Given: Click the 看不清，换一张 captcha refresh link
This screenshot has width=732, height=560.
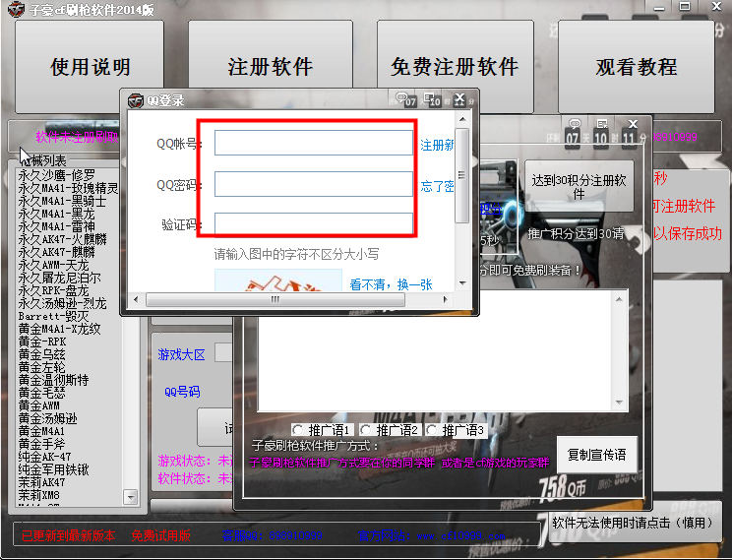Looking at the screenshot, I should tap(391, 285).
